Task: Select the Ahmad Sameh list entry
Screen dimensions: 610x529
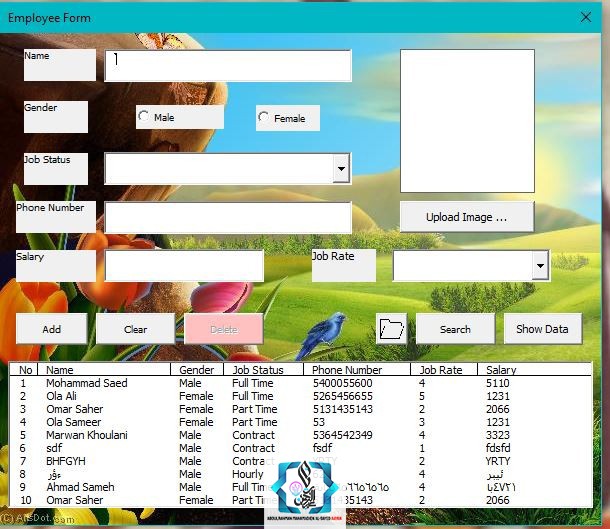Action: pyautogui.click(x=80, y=487)
